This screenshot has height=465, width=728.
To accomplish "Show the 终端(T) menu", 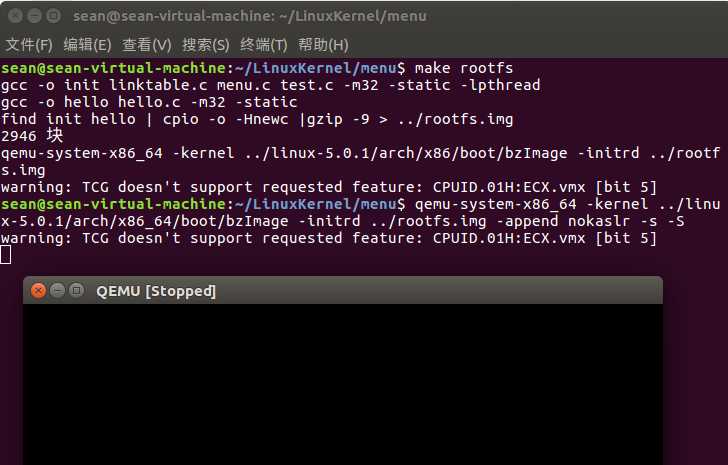I will pos(263,45).
